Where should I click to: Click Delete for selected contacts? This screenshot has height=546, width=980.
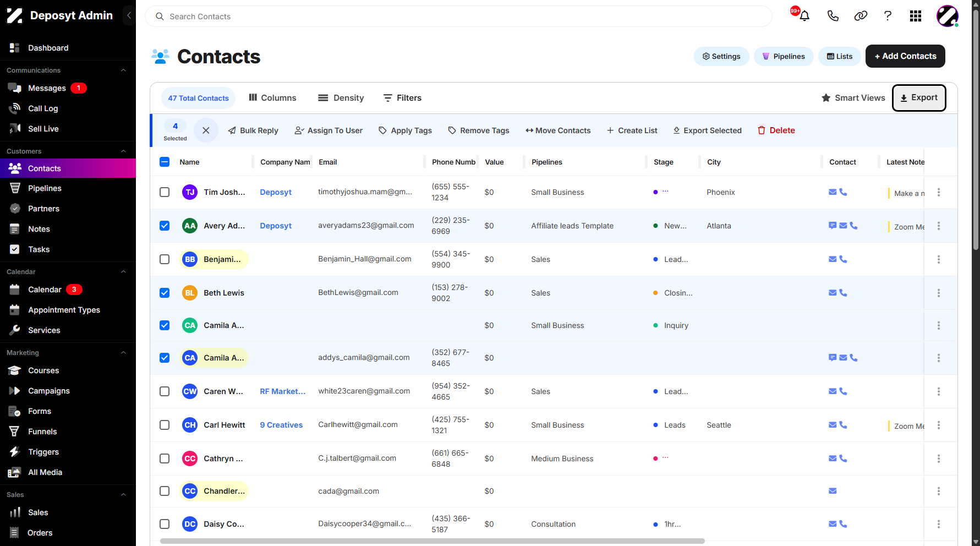pyautogui.click(x=776, y=130)
